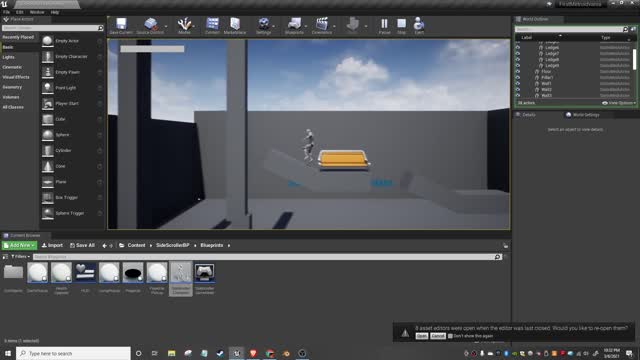
Task: Click the Content Browser search magnifier
Action: coord(497,257)
